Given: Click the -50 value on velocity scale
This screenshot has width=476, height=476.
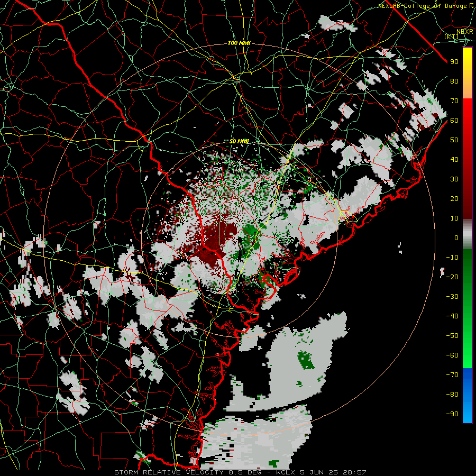Looking at the screenshot, I should (x=452, y=336).
